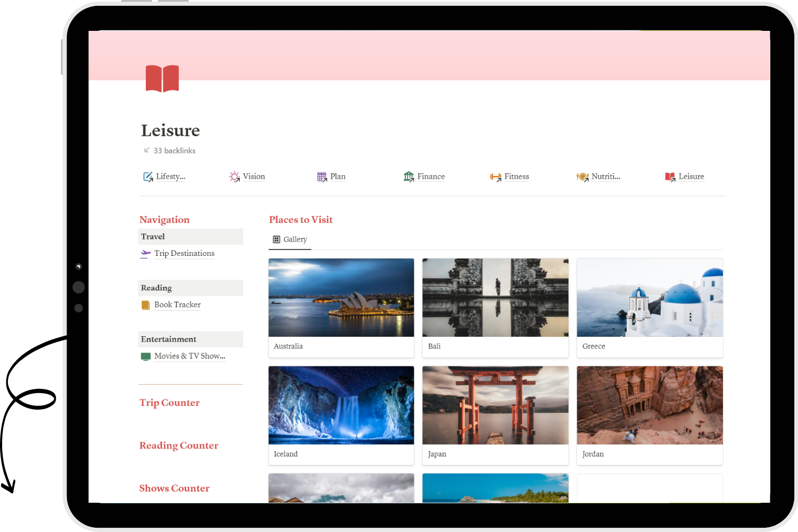Click the Jordan card title
The height and width of the screenshot is (532, 798).
pos(593,454)
